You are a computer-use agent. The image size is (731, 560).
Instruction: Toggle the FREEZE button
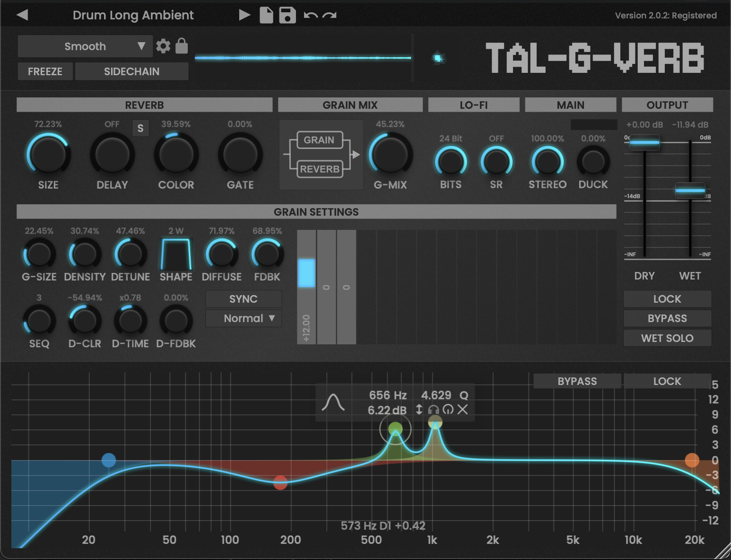pos(45,71)
